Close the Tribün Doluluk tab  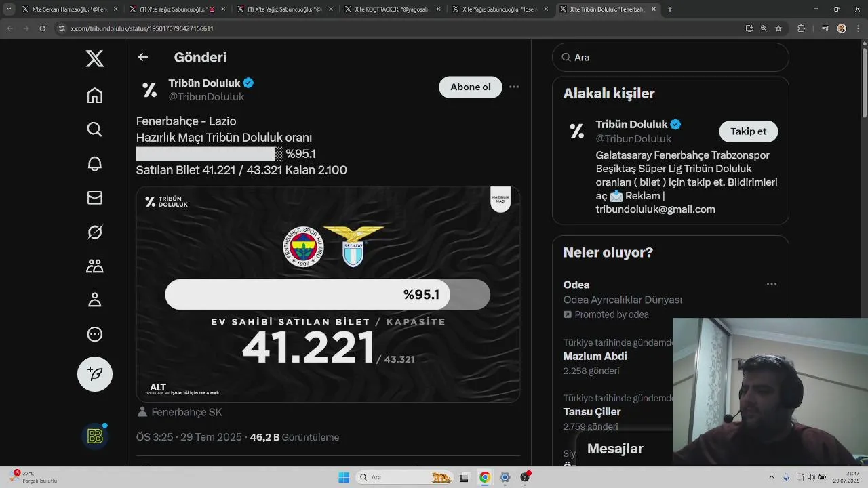pyautogui.click(x=654, y=9)
